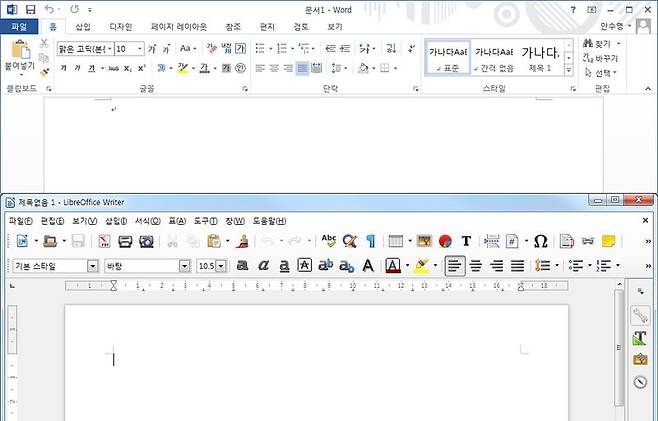
Task: Run spelling check with the Abc icon
Action: (x=329, y=241)
